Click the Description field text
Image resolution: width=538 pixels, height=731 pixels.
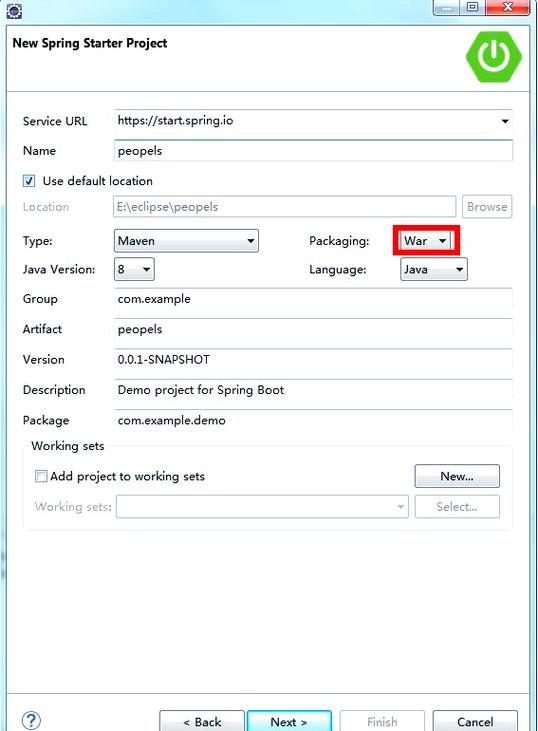(x=313, y=390)
